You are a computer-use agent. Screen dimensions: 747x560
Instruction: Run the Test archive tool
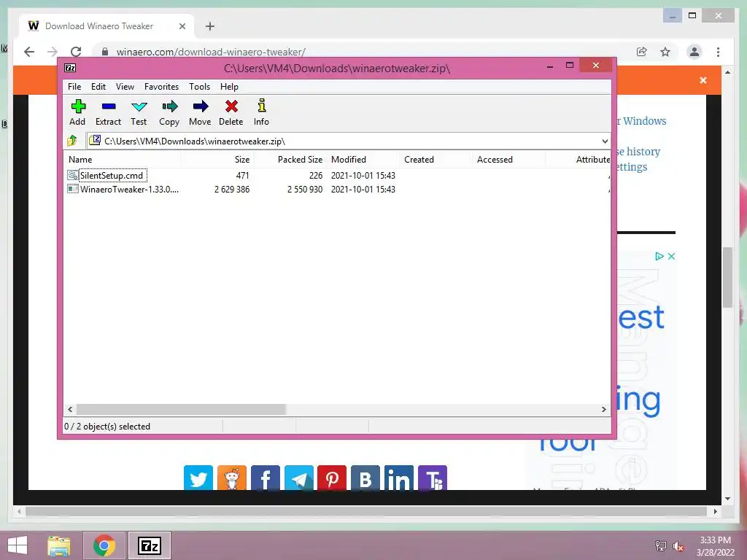[x=139, y=112]
